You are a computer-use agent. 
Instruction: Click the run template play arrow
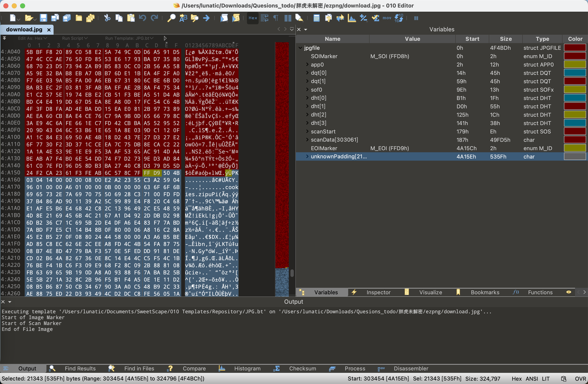pyautogui.click(x=165, y=38)
